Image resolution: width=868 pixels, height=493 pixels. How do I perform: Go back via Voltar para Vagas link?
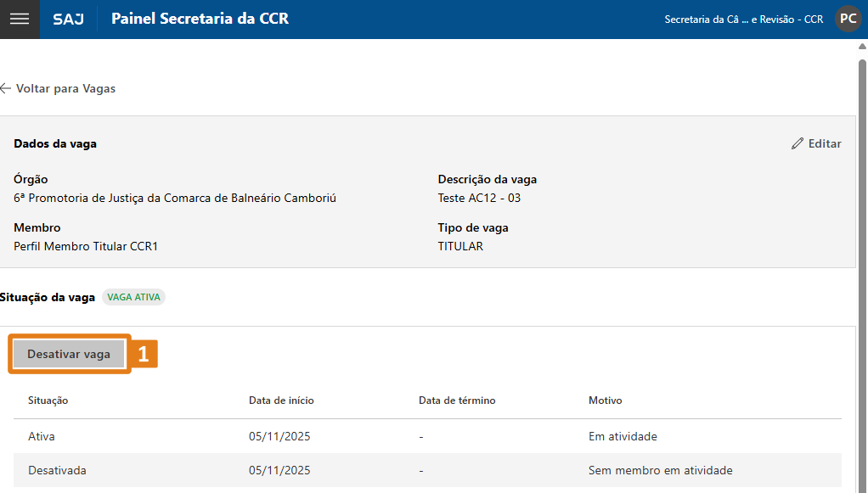(x=65, y=88)
